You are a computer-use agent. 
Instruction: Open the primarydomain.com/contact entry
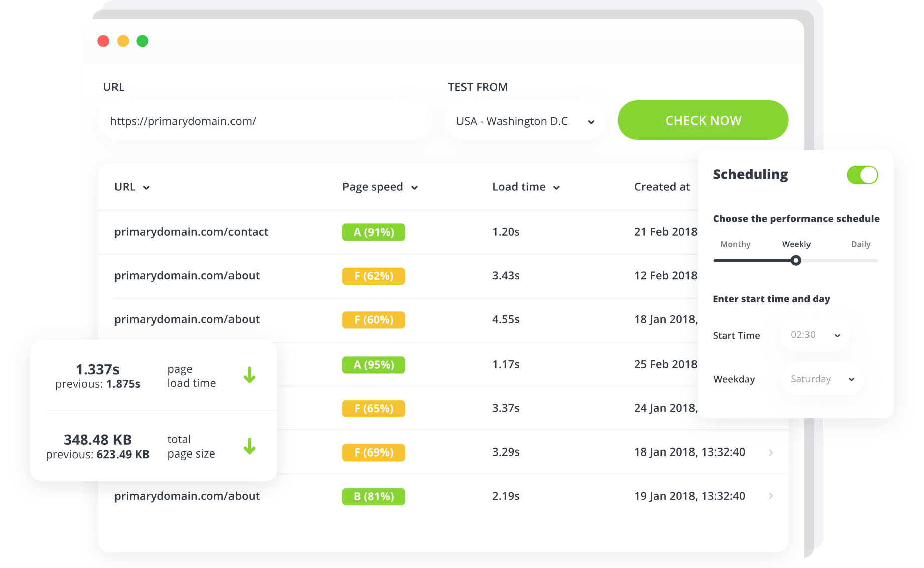(191, 232)
